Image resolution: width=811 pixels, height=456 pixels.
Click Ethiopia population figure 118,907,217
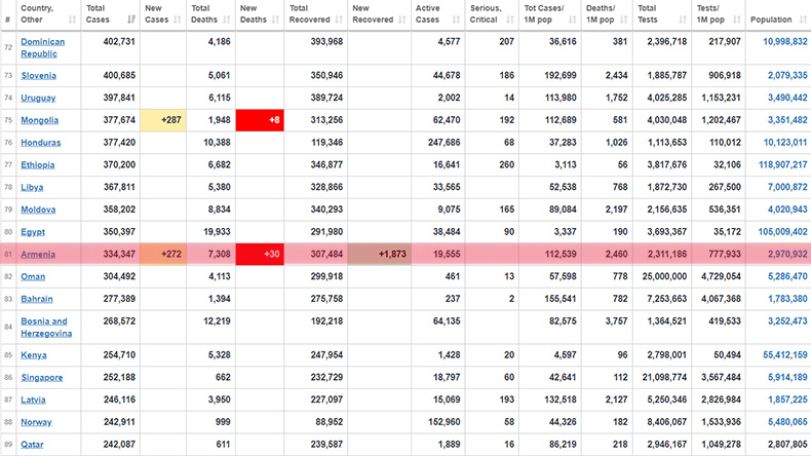(x=783, y=165)
